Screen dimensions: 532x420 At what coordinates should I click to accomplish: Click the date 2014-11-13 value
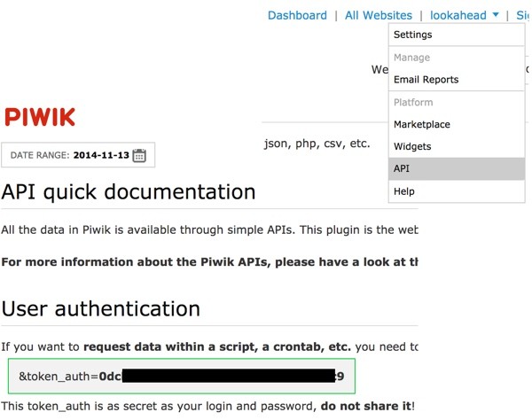point(101,155)
